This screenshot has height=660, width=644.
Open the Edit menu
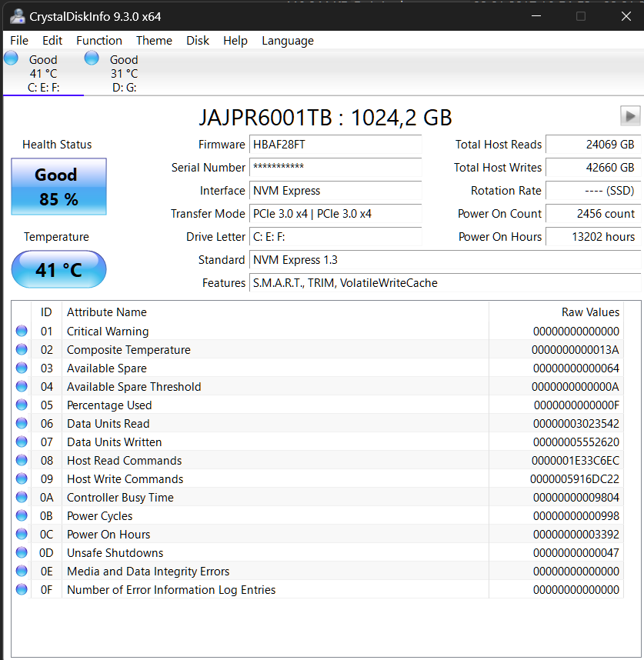tap(52, 41)
